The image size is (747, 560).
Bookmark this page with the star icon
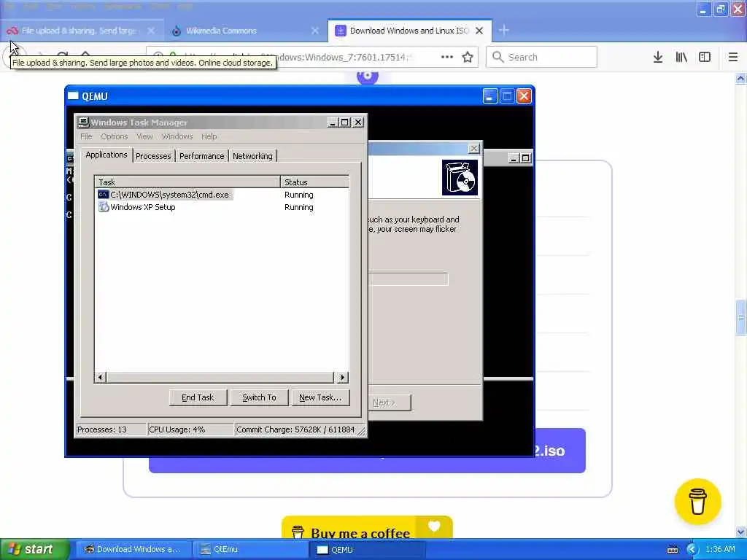pyautogui.click(x=468, y=57)
